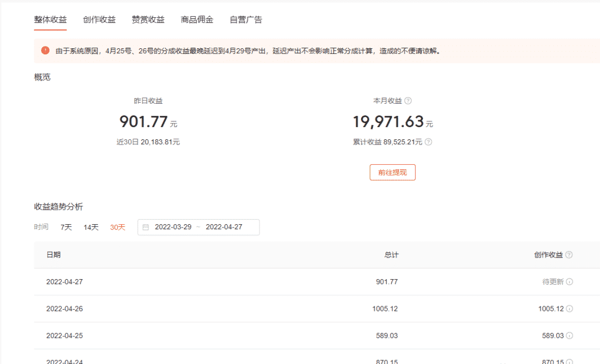The image size is (600, 364).
Task: Click the 日期 column header
Action: [x=53, y=255]
